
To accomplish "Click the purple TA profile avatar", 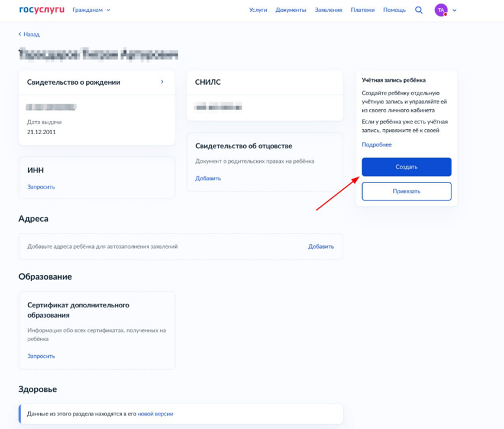I will pyautogui.click(x=441, y=10).
